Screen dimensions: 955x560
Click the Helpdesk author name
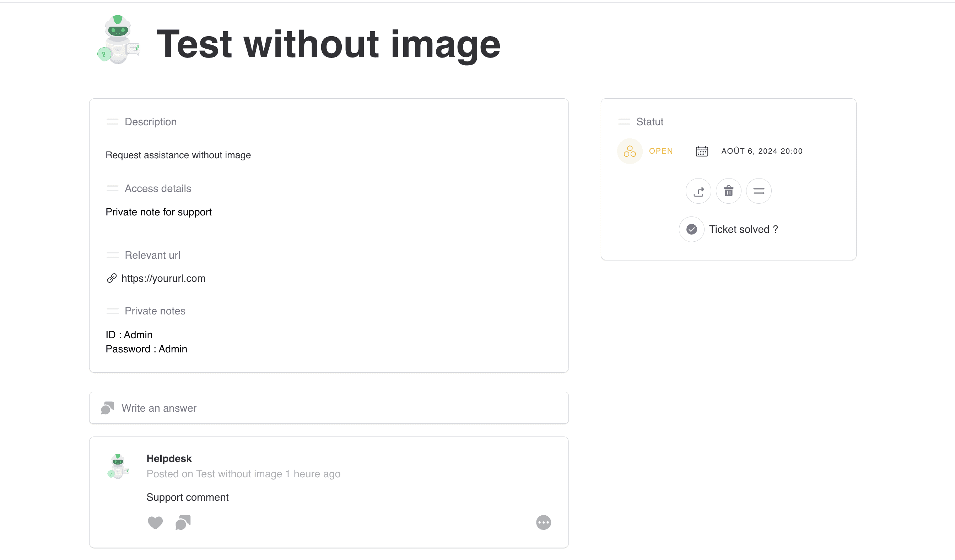coord(169,459)
